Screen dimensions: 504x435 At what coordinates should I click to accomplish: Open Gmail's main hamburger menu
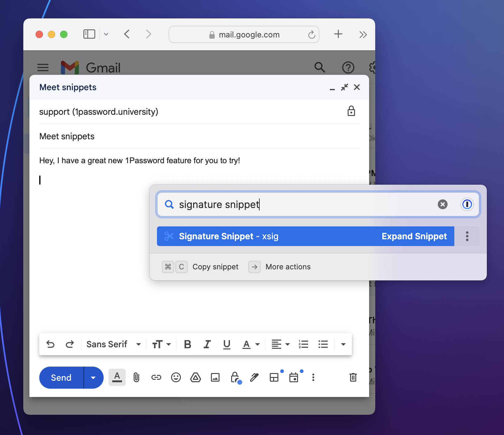pyautogui.click(x=43, y=67)
